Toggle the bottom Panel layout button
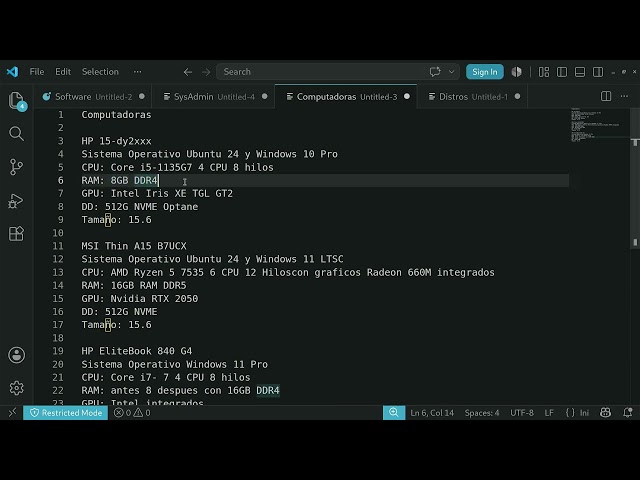Viewport: 640px width, 480px height. [x=580, y=72]
